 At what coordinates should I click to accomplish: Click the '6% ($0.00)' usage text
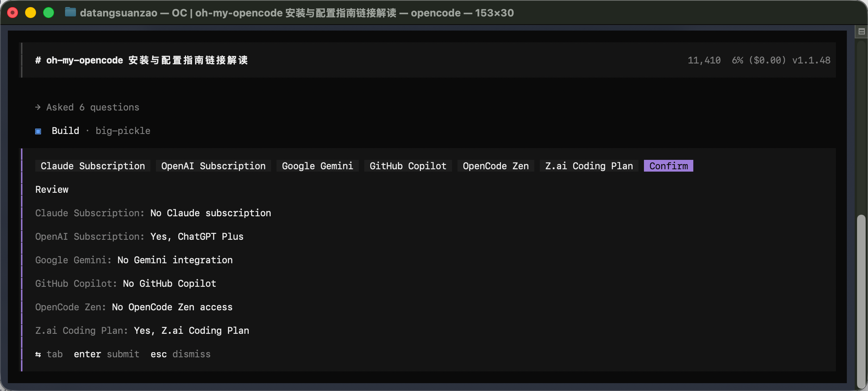(759, 60)
